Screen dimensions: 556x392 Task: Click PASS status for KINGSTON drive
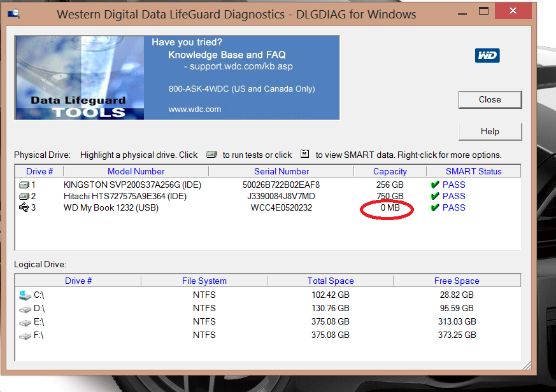coord(454,185)
